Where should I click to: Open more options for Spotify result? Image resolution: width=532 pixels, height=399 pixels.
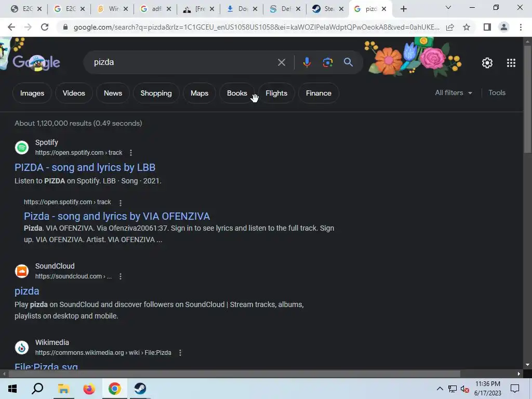tap(130, 153)
